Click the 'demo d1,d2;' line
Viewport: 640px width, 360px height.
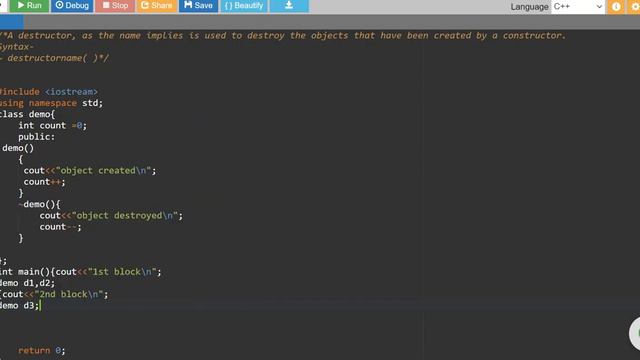click(x=27, y=283)
